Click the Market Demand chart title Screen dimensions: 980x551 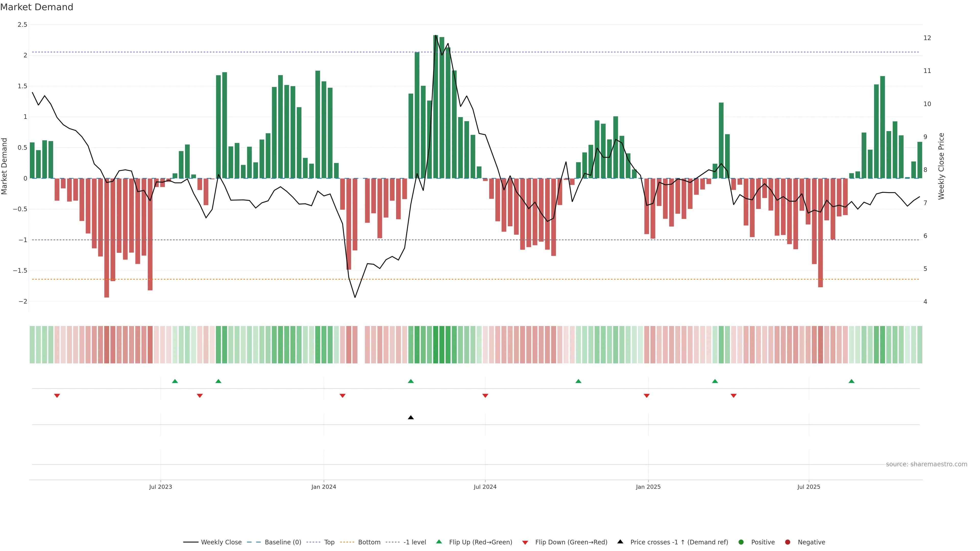click(36, 7)
